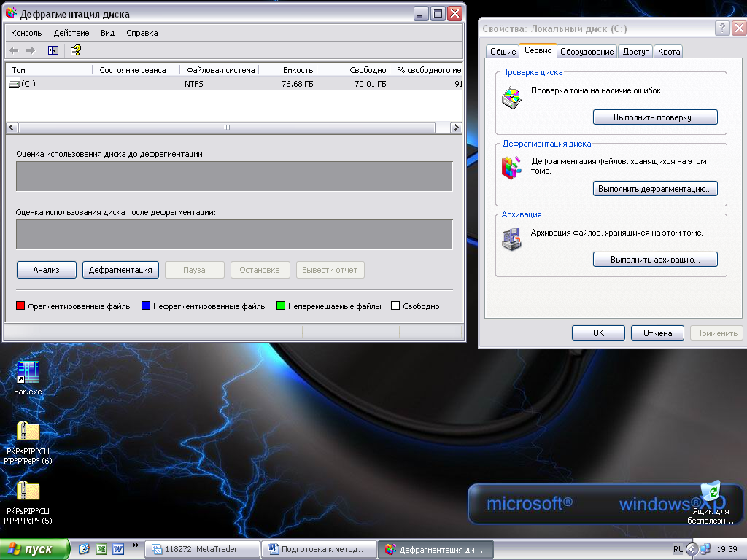Click the horizontal scrollbar thumb in volume list
Image resolution: width=747 pixels, height=560 pixels.
[x=227, y=127]
